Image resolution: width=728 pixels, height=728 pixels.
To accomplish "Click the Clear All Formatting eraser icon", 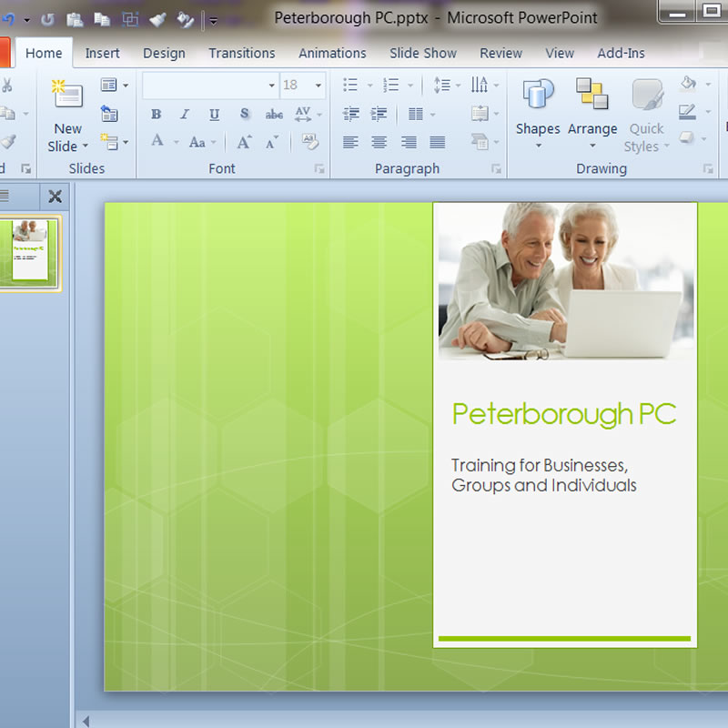I will 309,142.
